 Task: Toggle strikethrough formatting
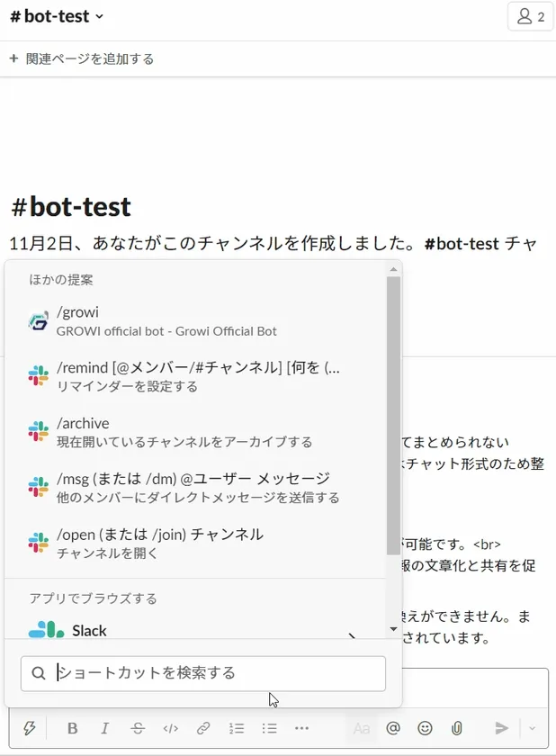coord(138,728)
